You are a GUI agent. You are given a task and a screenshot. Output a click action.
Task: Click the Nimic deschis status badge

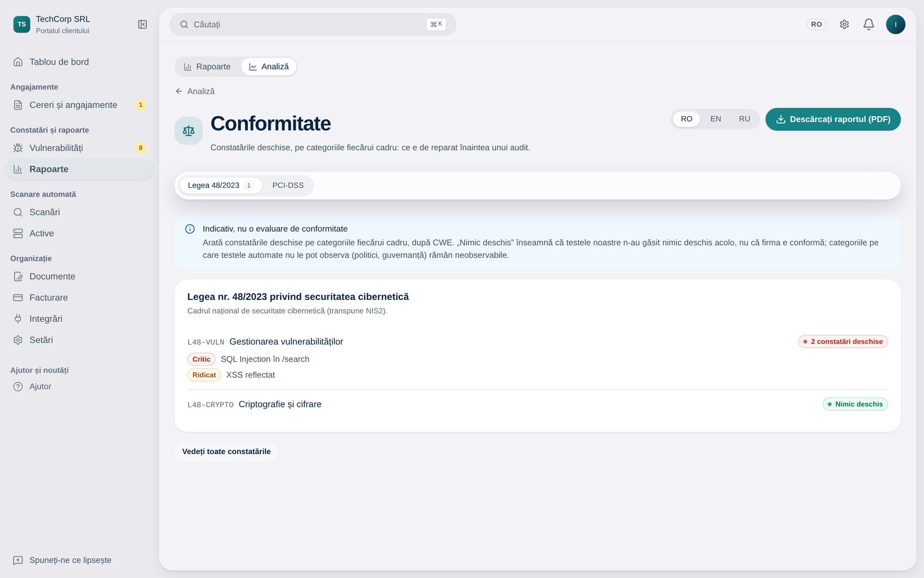coord(855,404)
